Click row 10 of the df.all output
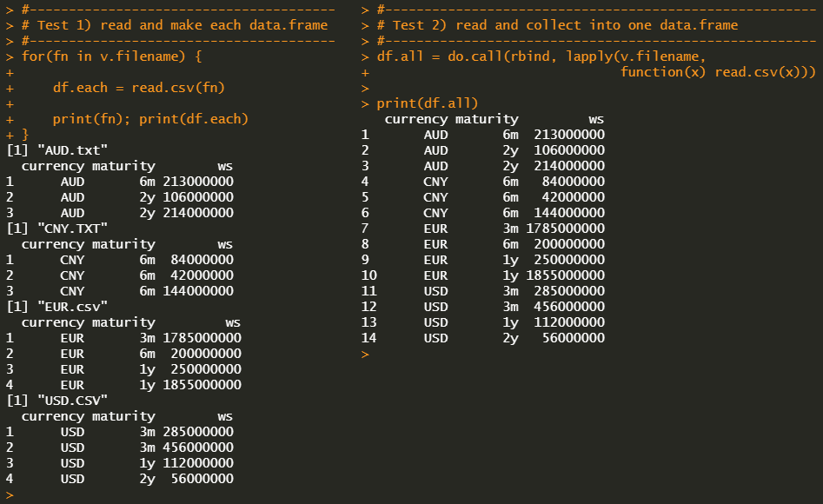The width and height of the screenshot is (823, 504). [x=483, y=275]
